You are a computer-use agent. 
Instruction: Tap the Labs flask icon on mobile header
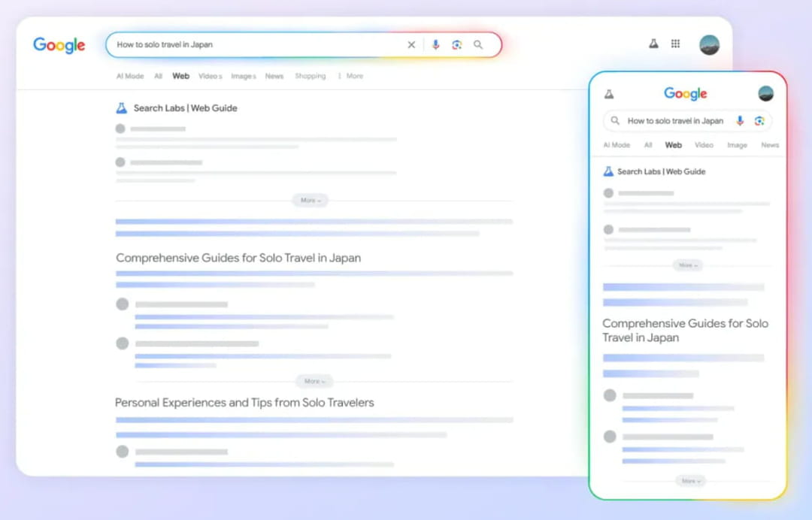609,94
